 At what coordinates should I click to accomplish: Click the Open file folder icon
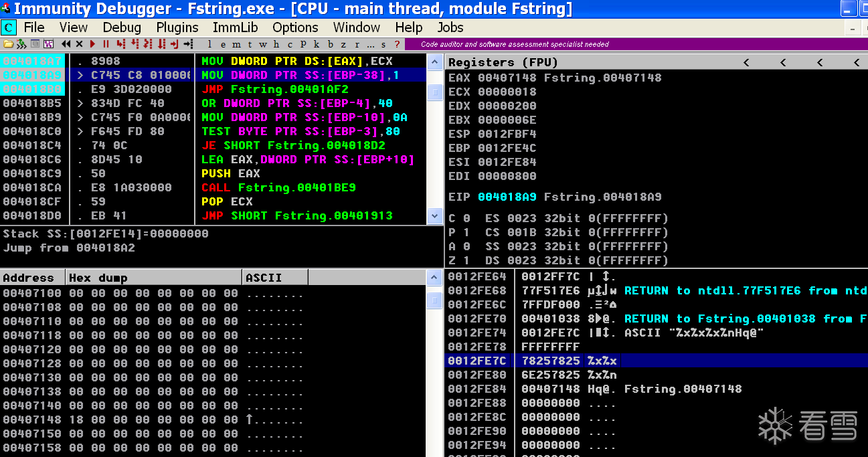click(8, 44)
